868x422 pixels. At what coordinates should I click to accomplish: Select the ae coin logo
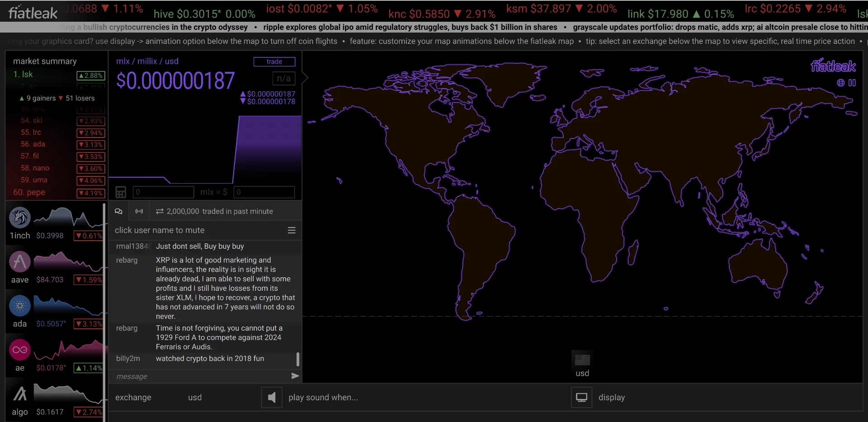pyautogui.click(x=20, y=350)
